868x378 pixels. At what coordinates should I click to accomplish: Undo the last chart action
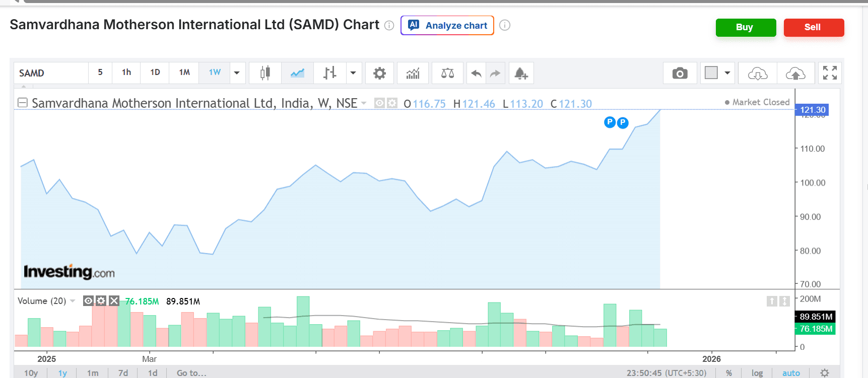[x=476, y=73]
